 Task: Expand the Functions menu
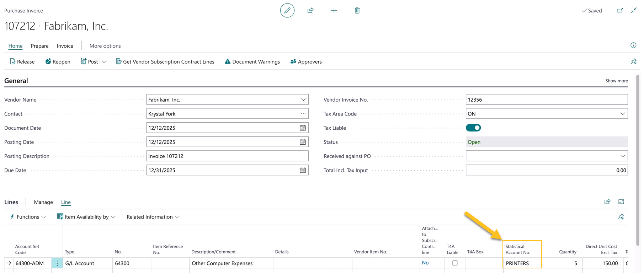tap(28, 217)
